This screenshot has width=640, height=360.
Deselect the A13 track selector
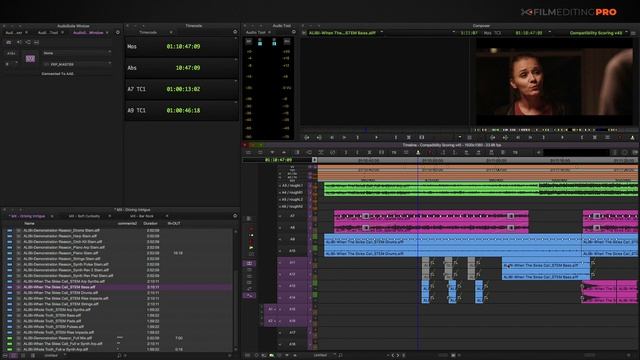292,286
